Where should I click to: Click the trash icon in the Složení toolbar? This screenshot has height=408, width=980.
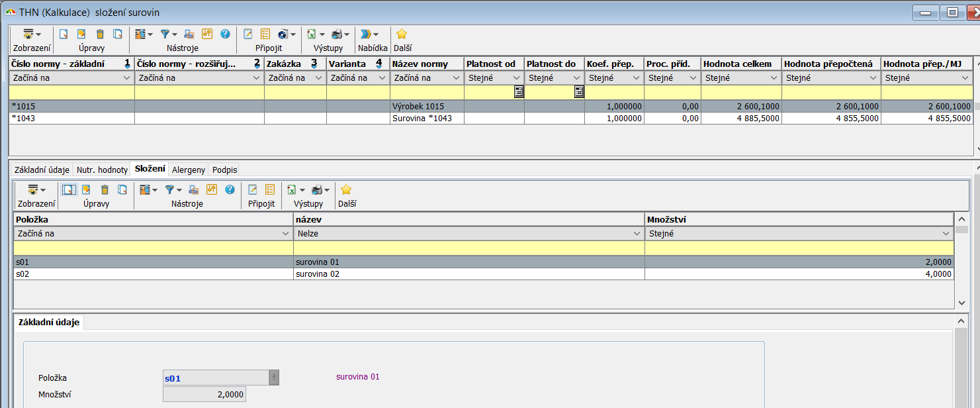coord(105,190)
